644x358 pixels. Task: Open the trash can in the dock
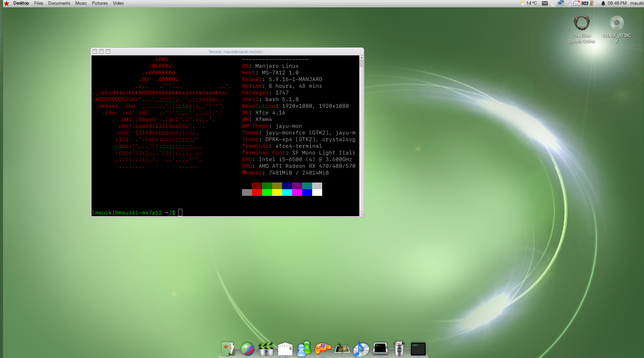[399, 349]
